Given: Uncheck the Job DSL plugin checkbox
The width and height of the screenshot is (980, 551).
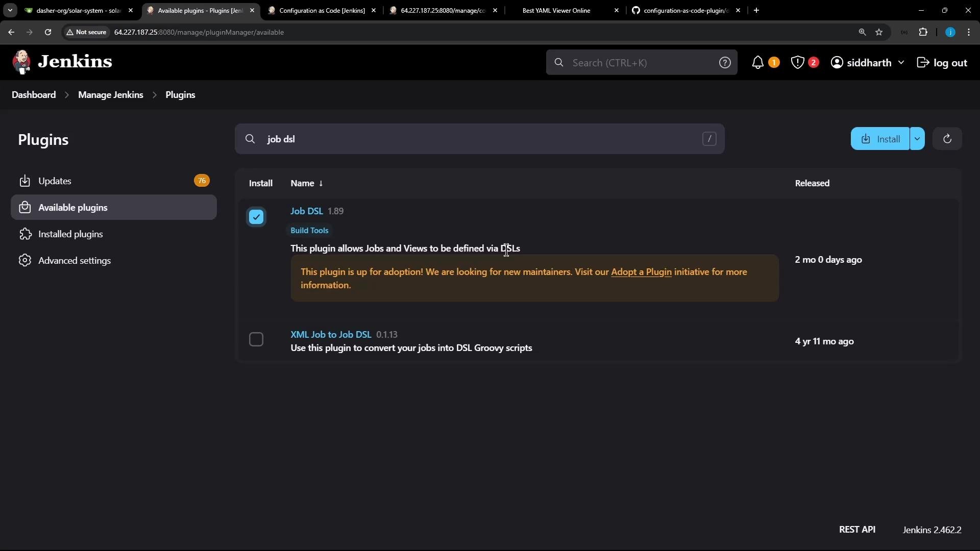Looking at the screenshot, I should click(x=256, y=217).
